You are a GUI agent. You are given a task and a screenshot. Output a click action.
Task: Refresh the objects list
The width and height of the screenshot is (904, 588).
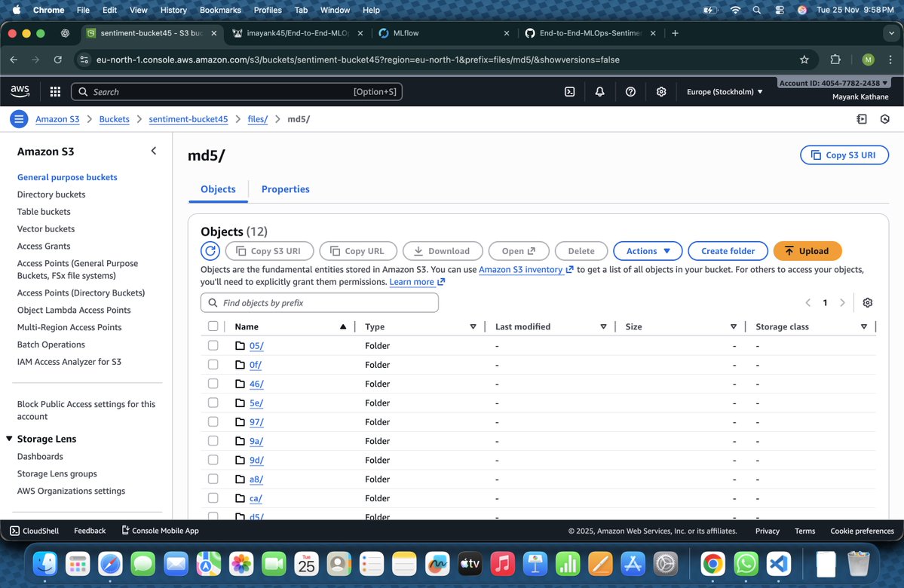click(x=210, y=250)
